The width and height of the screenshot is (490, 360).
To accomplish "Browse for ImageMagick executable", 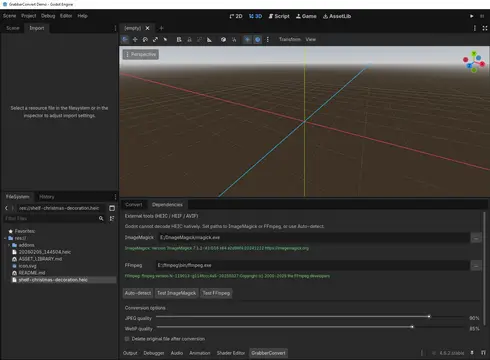I will click(476, 238).
